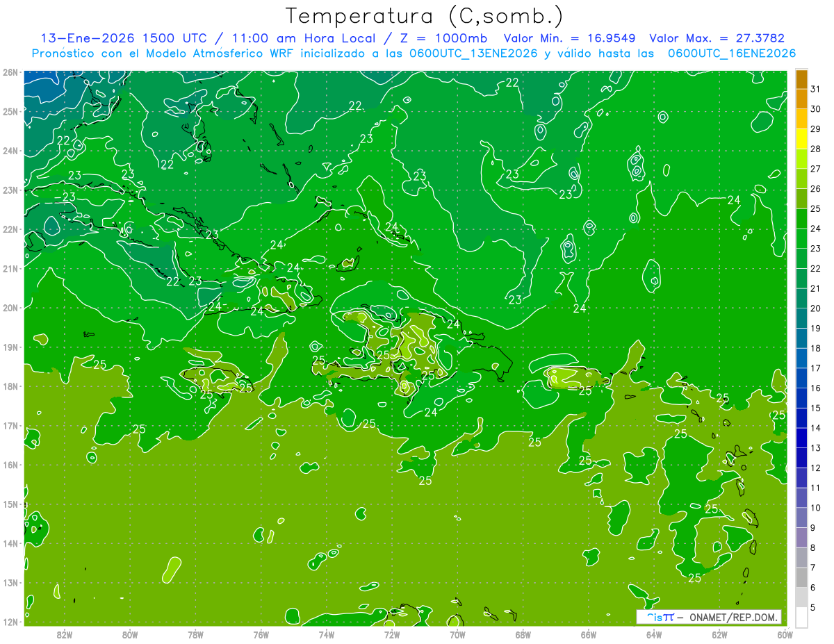Click the "64W" longitude label

653,634
